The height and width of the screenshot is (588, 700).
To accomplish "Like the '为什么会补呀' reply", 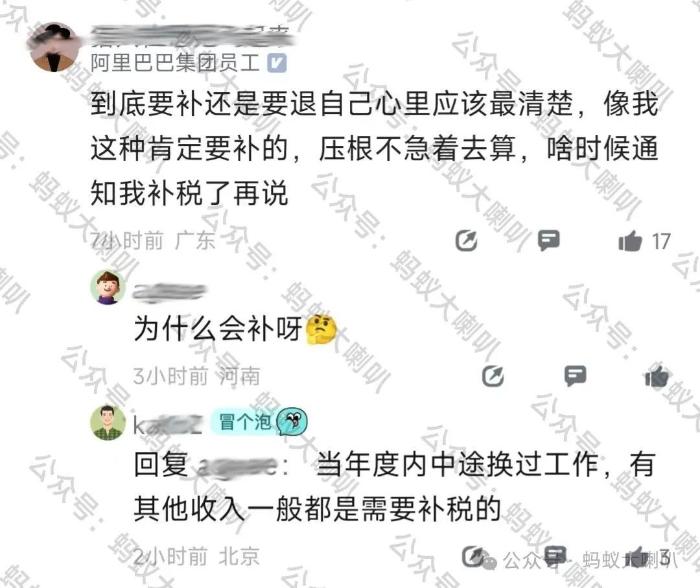I will tap(657, 376).
